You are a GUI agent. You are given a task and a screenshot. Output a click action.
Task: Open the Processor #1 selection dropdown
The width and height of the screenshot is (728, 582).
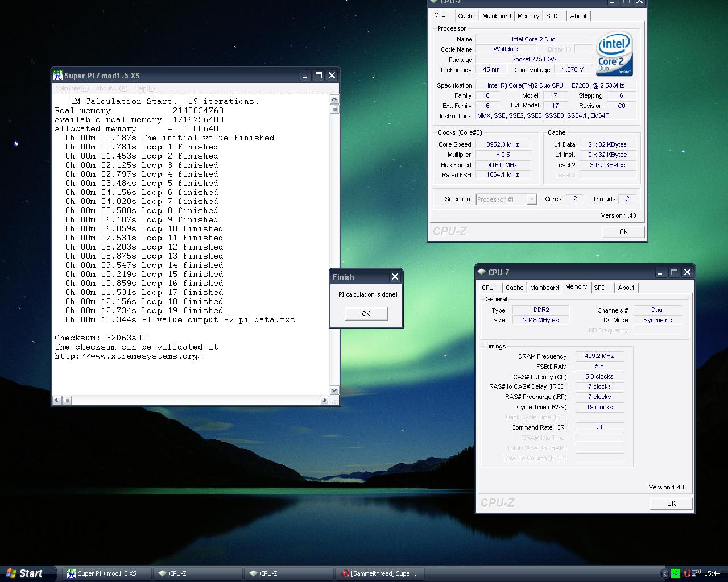tap(531, 199)
